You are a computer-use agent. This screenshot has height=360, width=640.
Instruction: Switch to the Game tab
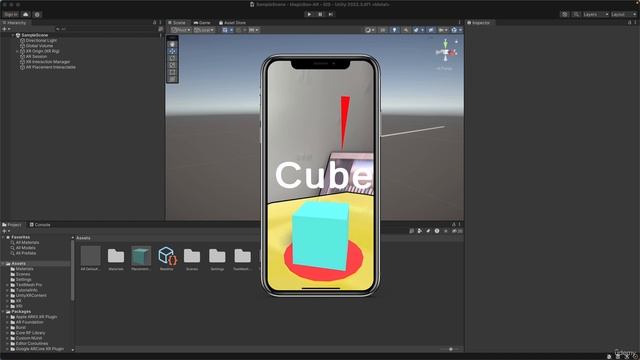(x=202, y=23)
